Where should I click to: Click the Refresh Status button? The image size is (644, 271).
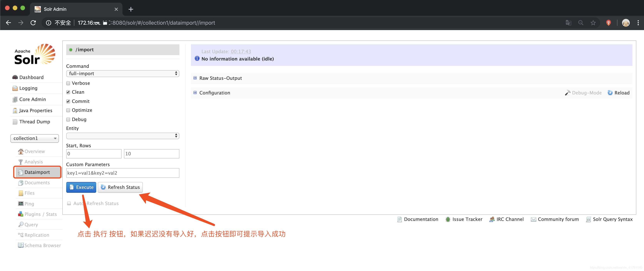(x=120, y=187)
